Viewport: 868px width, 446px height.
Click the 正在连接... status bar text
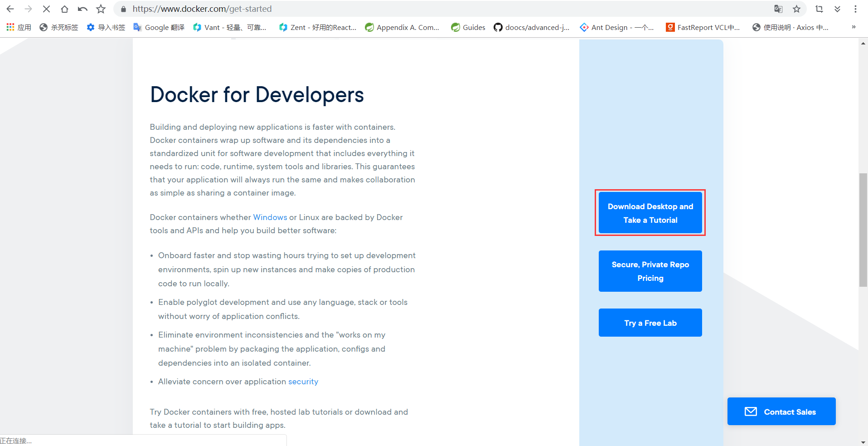(16, 441)
